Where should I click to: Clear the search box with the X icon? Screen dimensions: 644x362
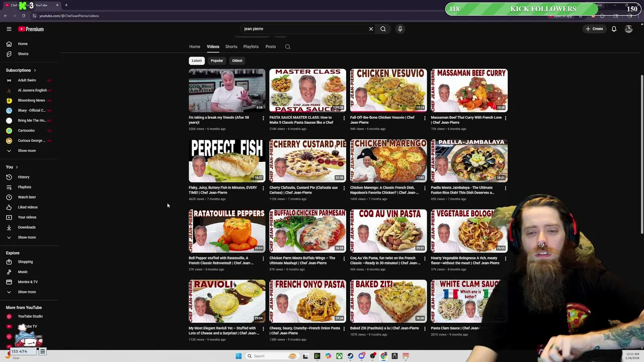371,29
